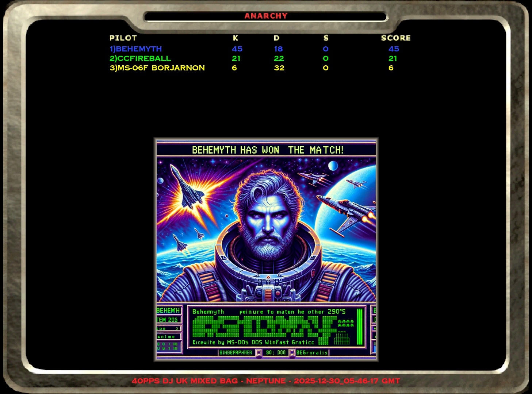Click the K kills column header

point(236,38)
